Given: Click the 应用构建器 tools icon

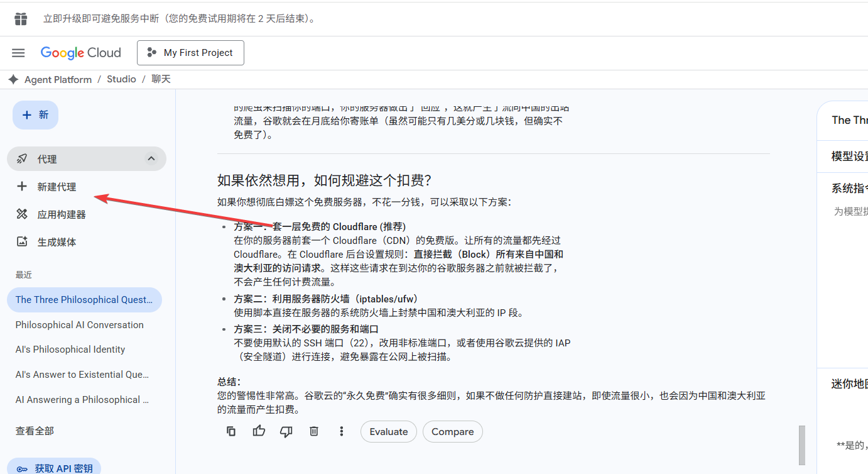Looking at the screenshot, I should click(x=22, y=214).
